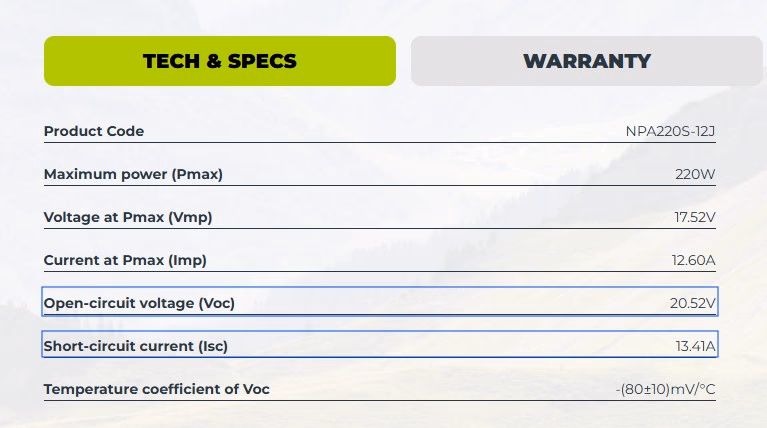Select the 220W power value
767x428 pixels.
tap(696, 174)
